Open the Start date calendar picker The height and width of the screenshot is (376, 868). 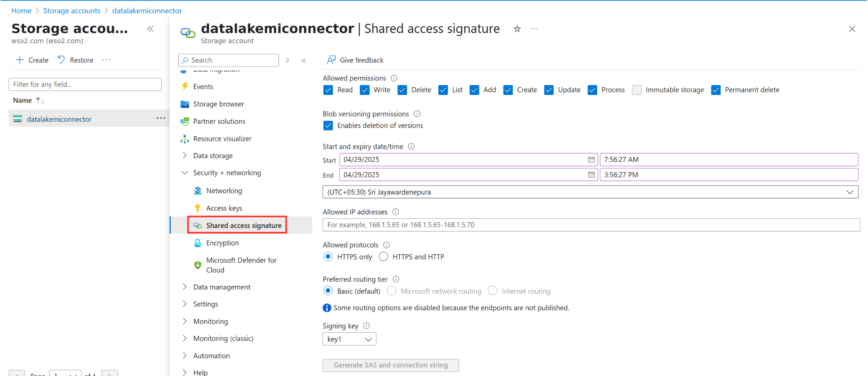tap(591, 160)
